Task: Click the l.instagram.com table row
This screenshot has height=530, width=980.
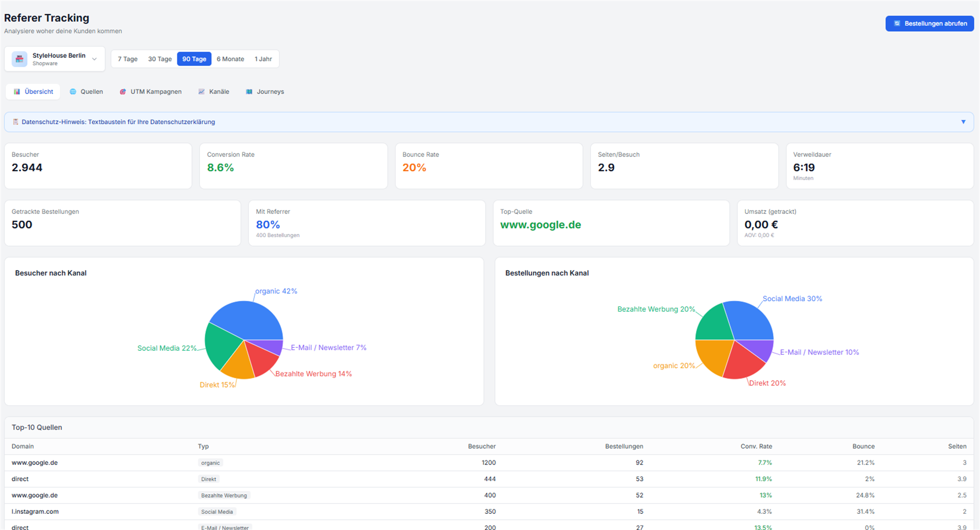Action: pyautogui.click(x=245, y=511)
